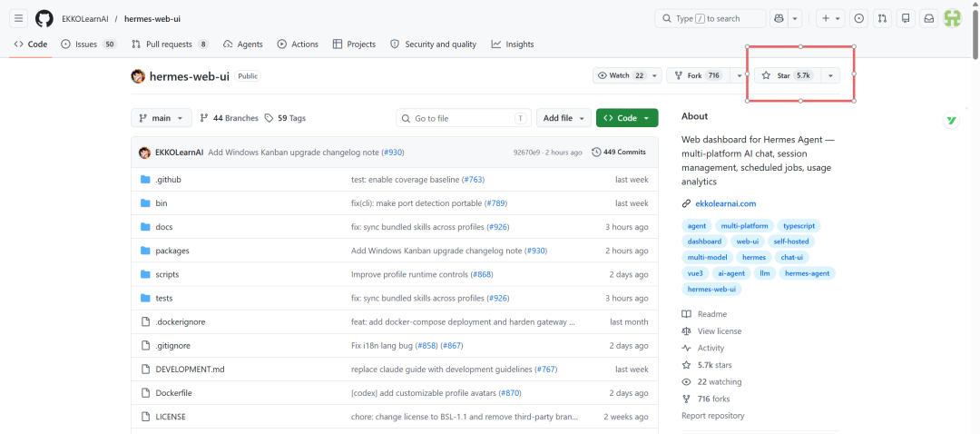Click the branch icon beside 44 Branches
The height and width of the screenshot is (434, 980).
point(204,118)
